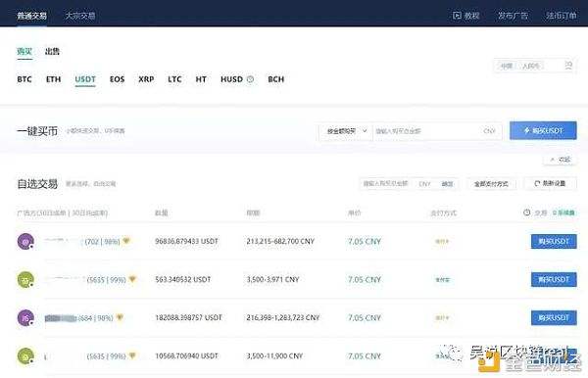Click the diamond badge in 10568.706940 row
The height and width of the screenshot is (378, 588).
click(x=132, y=355)
